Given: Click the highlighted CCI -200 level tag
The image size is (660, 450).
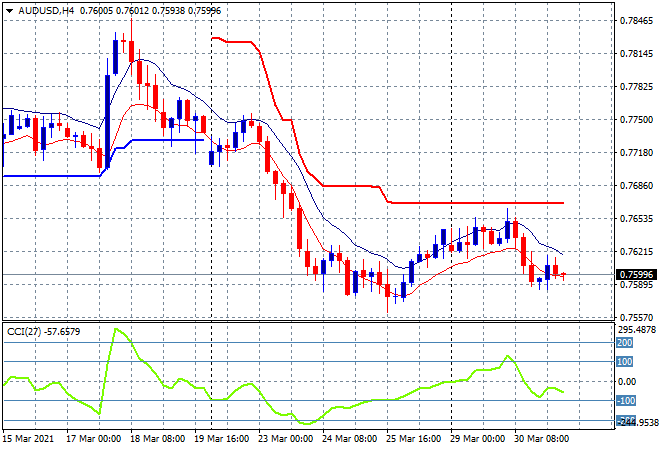Looking at the screenshot, I should coord(625,420).
